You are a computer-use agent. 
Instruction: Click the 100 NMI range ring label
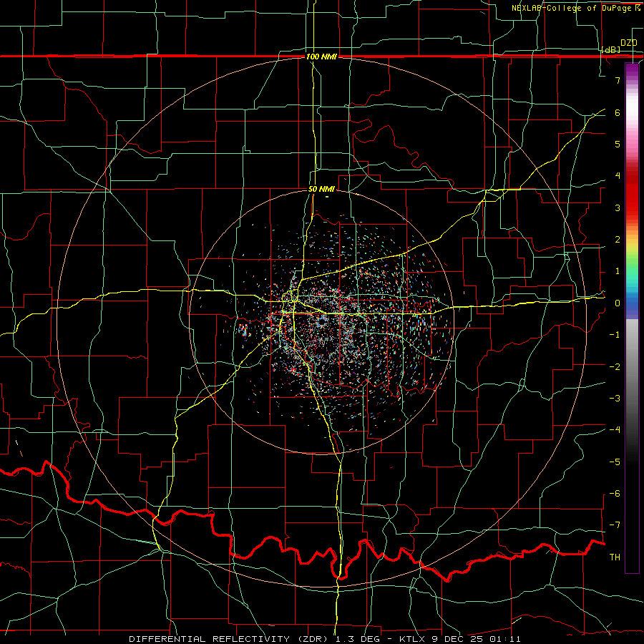(x=321, y=57)
